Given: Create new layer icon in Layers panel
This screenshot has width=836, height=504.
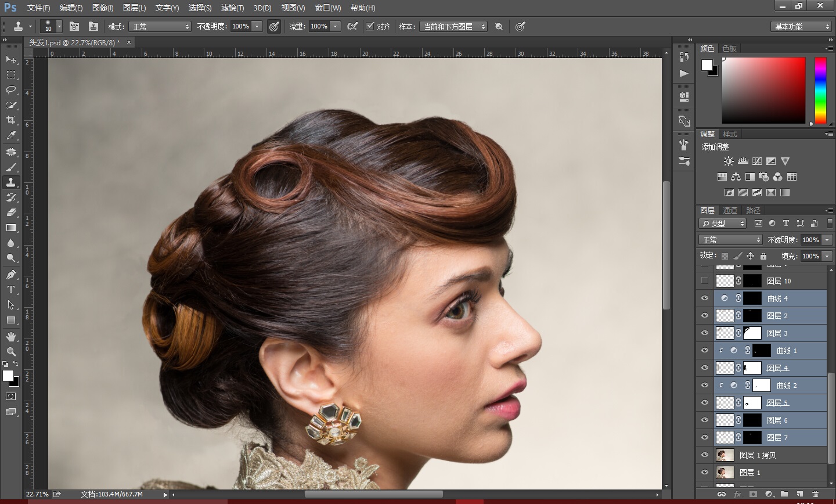Looking at the screenshot, I should [799, 494].
